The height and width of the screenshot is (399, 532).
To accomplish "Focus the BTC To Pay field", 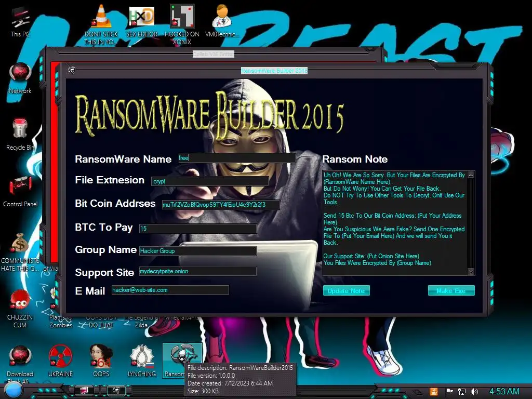I will 198,229.
